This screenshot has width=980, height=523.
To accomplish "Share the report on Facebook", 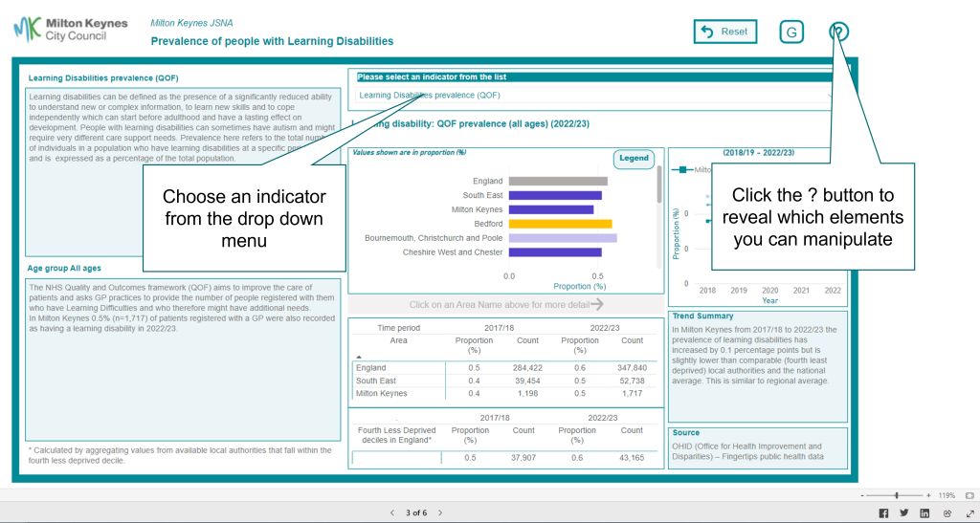I will (883, 513).
